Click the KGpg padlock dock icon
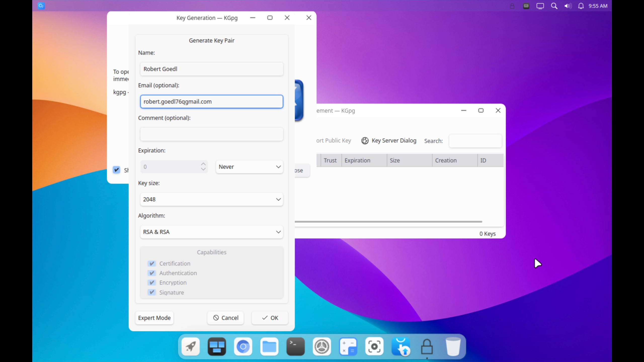This screenshot has width=644, height=362. click(x=427, y=347)
